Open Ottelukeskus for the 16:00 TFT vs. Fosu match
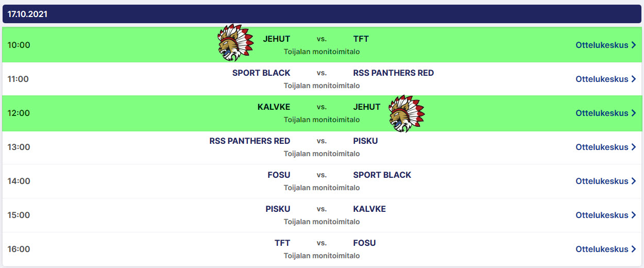 coord(602,249)
